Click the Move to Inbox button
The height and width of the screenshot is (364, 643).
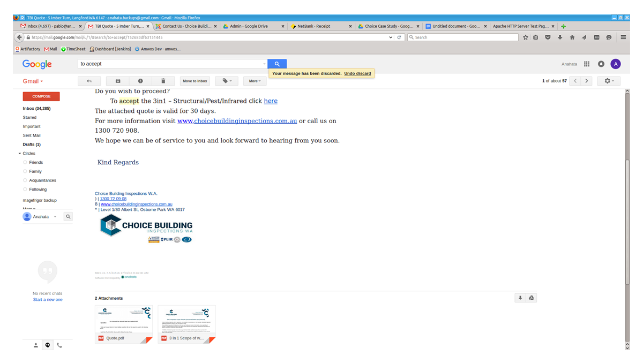pos(195,81)
